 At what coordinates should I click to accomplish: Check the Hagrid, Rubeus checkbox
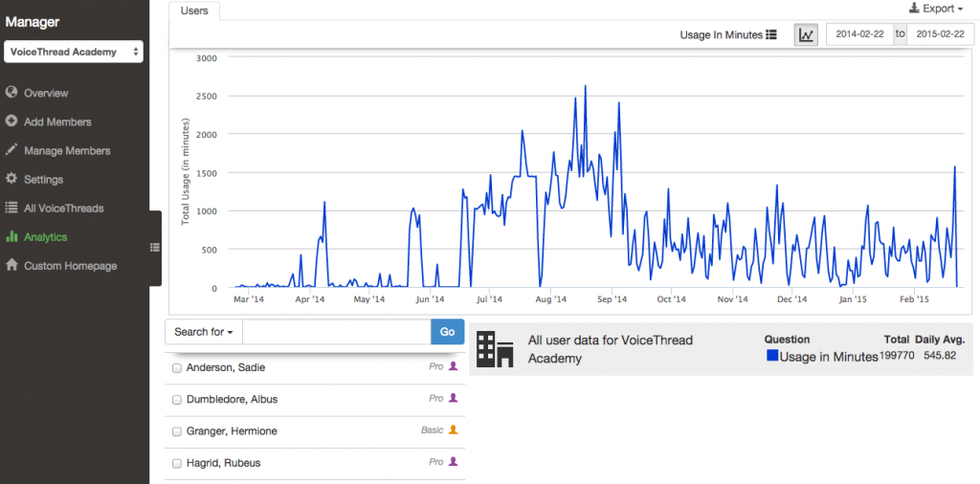pos(177,463)
